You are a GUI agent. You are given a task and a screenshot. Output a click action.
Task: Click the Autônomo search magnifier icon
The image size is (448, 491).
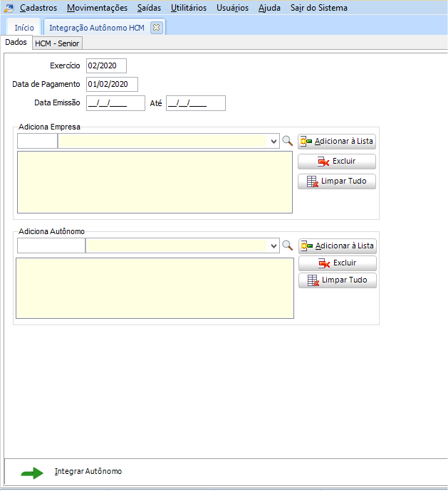287,245
